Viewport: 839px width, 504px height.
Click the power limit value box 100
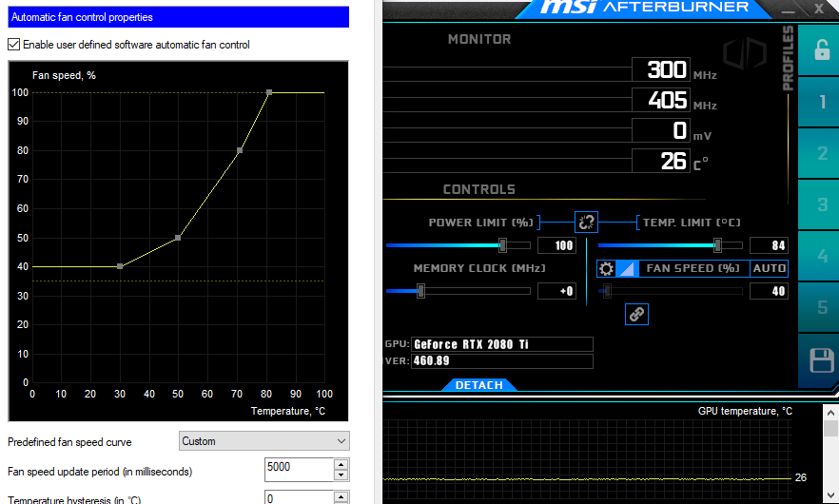click(x=556, y=245)
